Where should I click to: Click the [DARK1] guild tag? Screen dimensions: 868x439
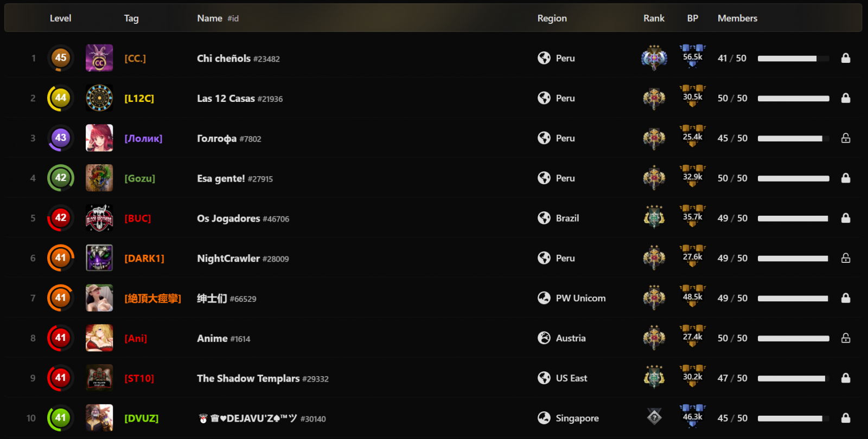click(x=144, y=259)
